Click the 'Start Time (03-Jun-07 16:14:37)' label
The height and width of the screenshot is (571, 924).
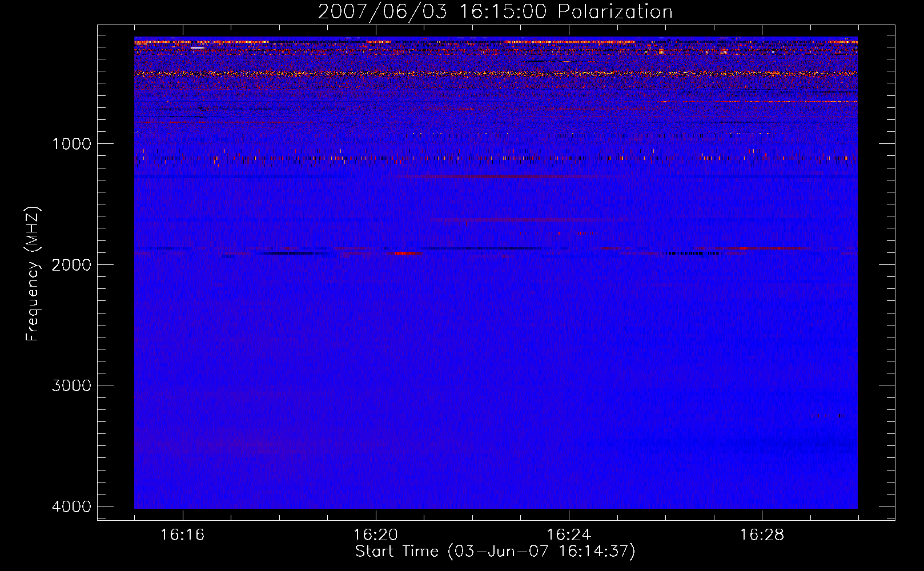pyautogui.click(x=495, y=552)
